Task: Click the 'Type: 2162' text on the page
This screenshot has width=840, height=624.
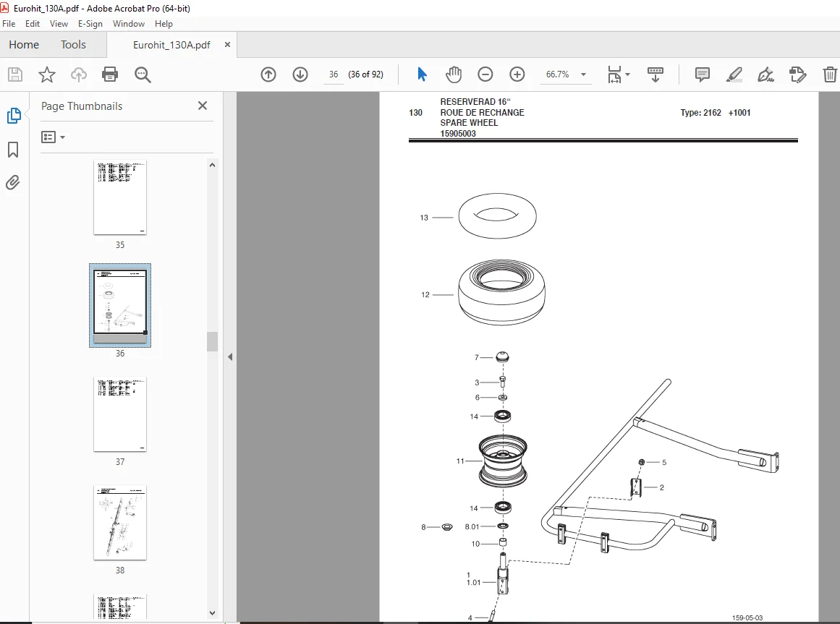Action: click(700, 112)
